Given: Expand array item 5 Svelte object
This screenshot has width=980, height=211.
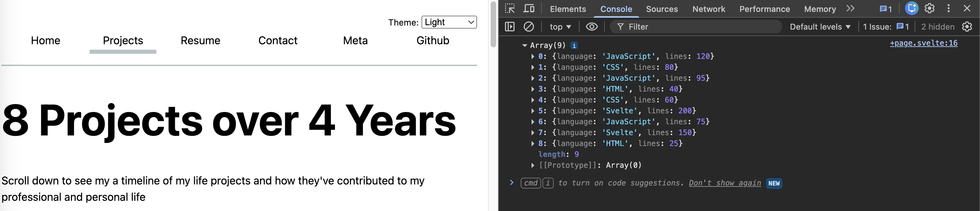Looking at the screenshot, I should point(533,111).
